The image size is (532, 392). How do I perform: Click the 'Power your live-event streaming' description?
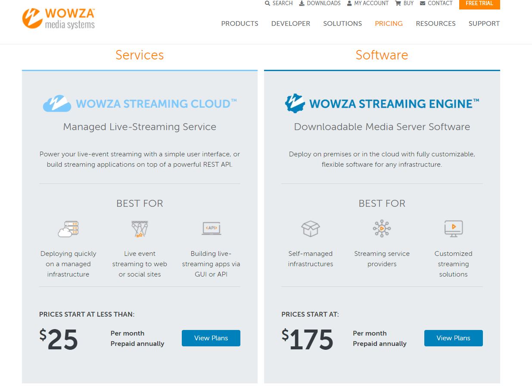click(x=140, y=159)
